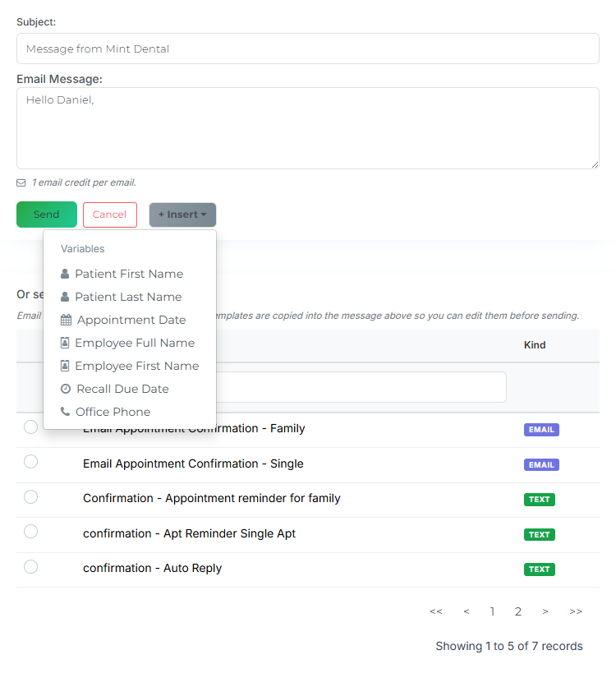616x678 pixels.
Task: Click the envelope icon next to email credit note
Action: pyautogui.click(x=21, y=183)
